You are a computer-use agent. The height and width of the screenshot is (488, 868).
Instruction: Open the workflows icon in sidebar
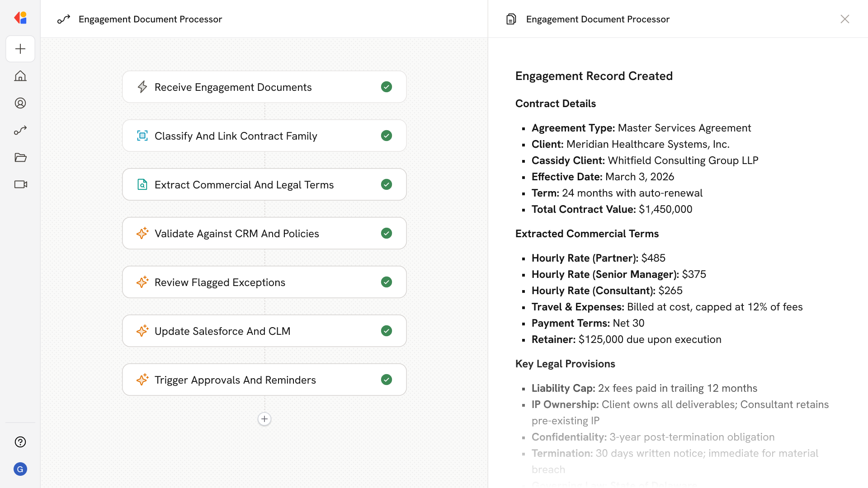pos(20,130)
